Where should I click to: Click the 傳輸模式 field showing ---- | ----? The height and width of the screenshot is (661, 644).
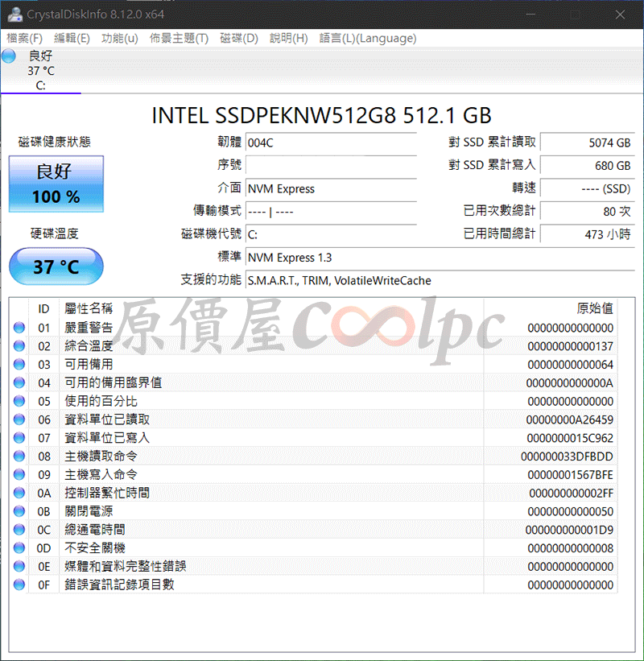point(331,211)
